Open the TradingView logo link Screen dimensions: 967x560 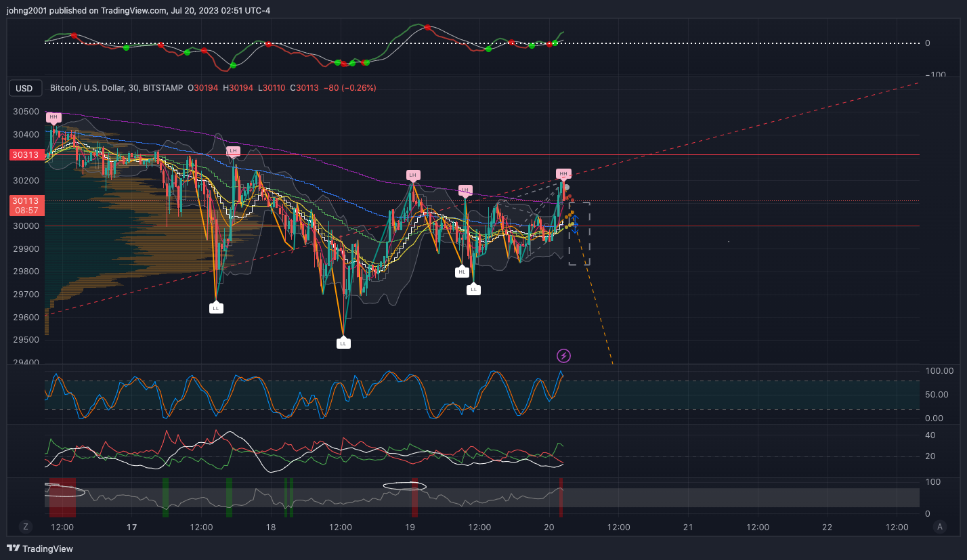(x=40, y=548)
